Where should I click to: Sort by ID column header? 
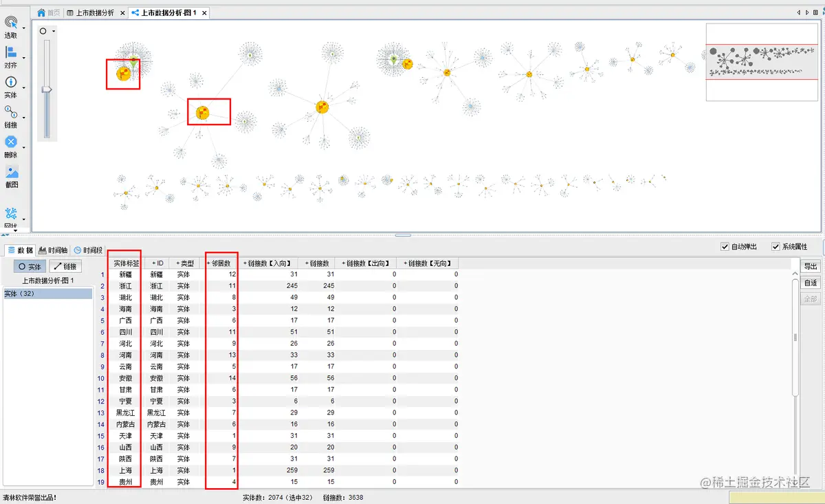click(x=157, y=263)
